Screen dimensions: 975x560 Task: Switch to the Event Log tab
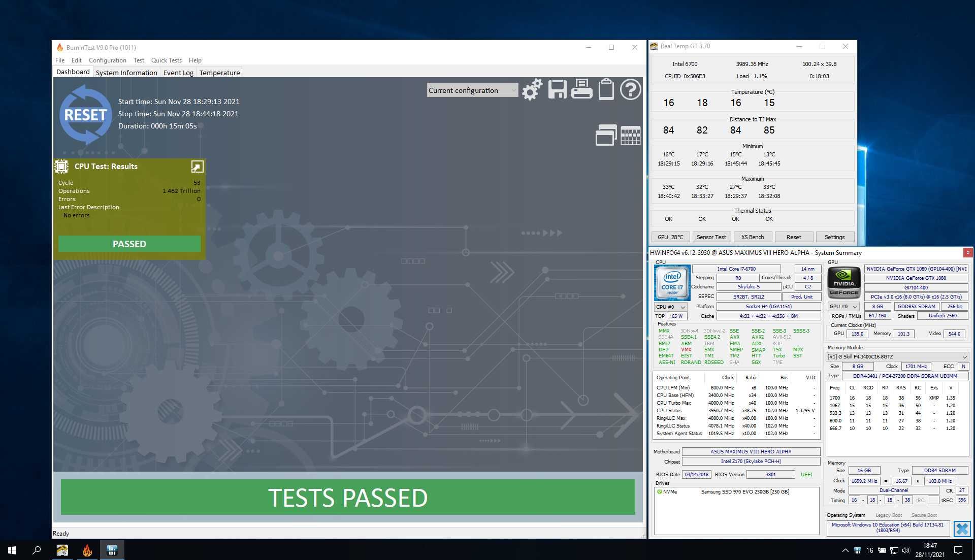(x=178, y=73)
